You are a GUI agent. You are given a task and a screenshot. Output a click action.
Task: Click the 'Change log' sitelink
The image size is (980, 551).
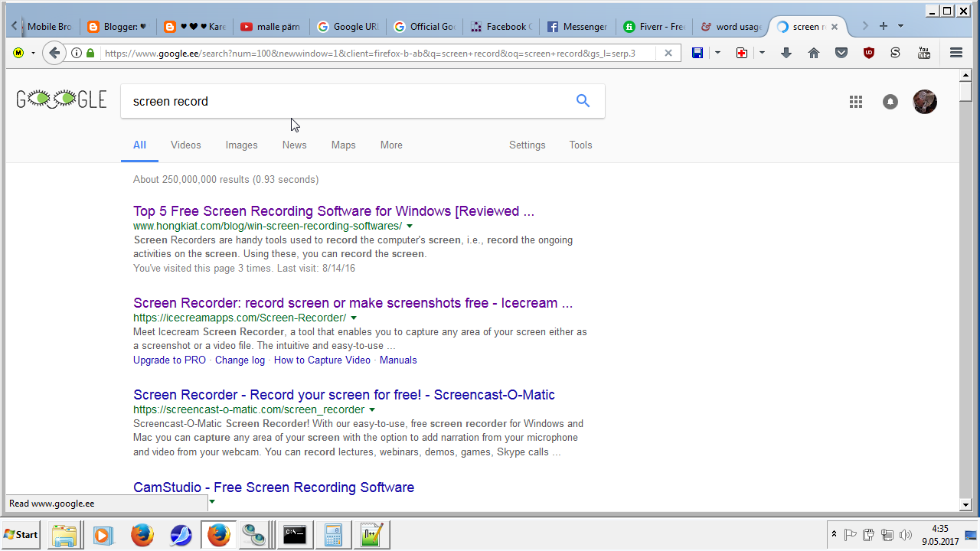tap(240, 360)
